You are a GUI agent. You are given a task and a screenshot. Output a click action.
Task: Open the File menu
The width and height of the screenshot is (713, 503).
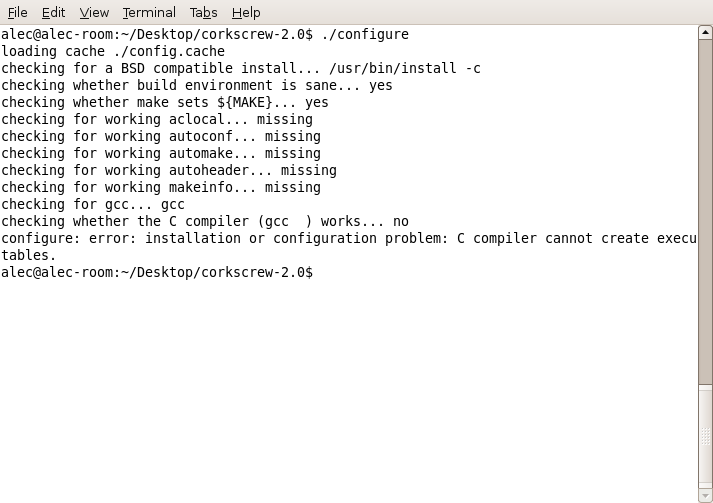click(x=17, y=12)
